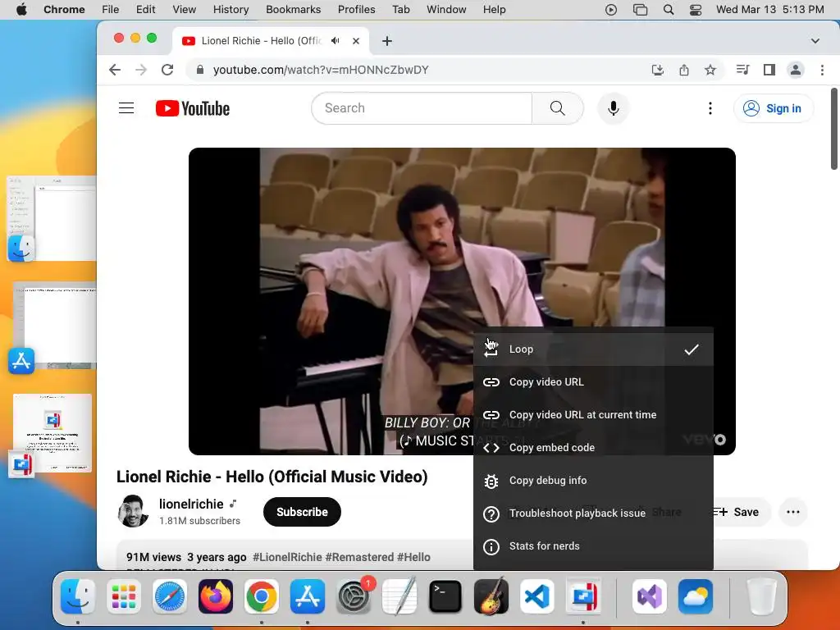
Task: Open the Profiles menu
Action: (356, 10)
